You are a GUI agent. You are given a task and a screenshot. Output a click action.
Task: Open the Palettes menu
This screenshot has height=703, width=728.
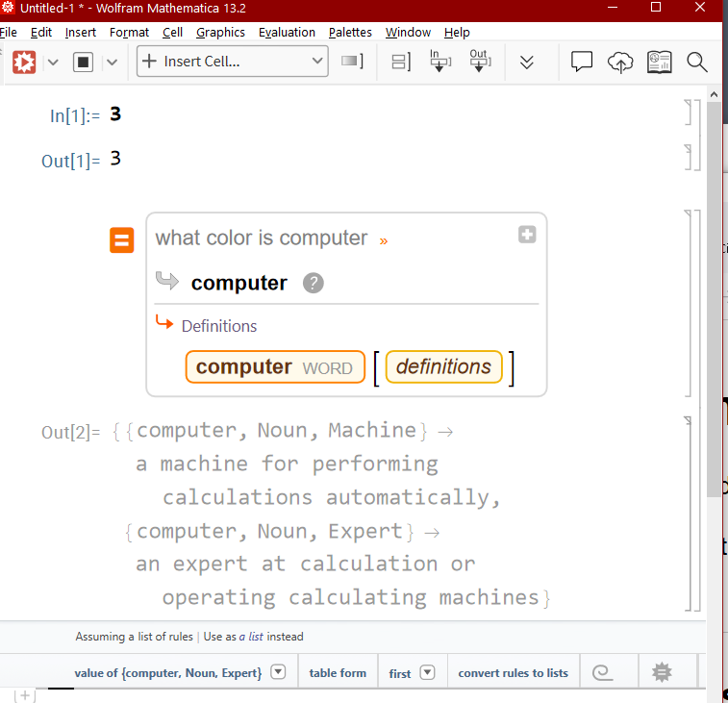point(350,32)
